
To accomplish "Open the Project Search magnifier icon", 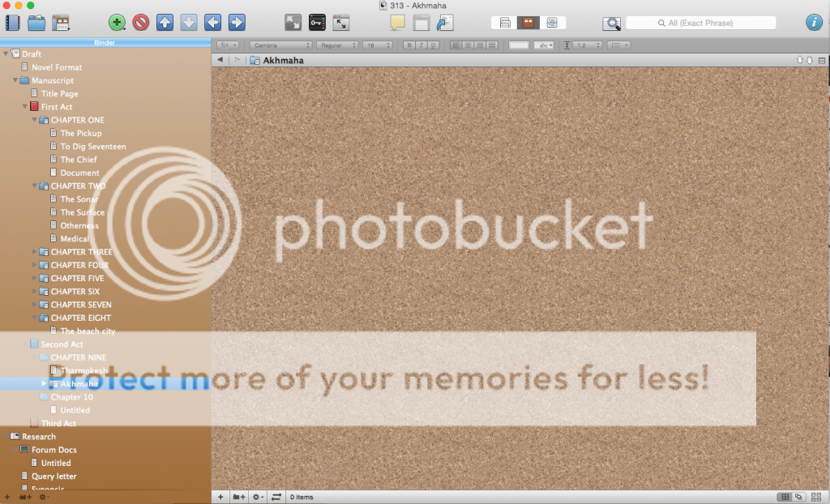I will coord(611,23).
